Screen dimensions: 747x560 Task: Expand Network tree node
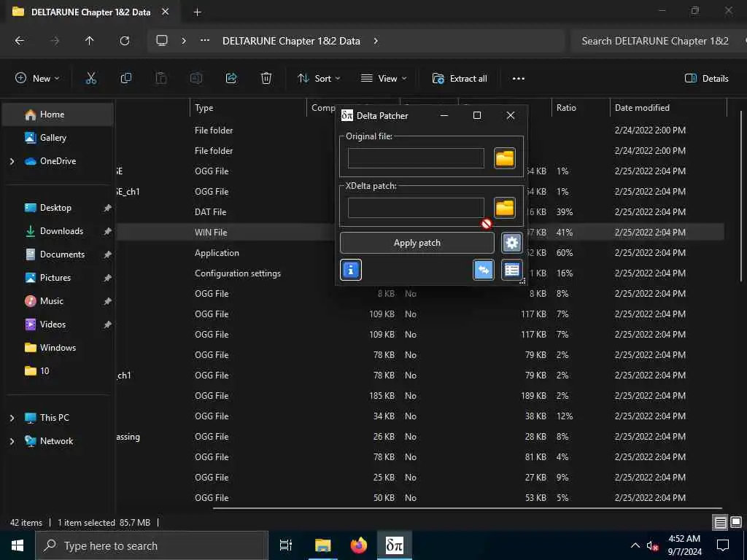12,441
